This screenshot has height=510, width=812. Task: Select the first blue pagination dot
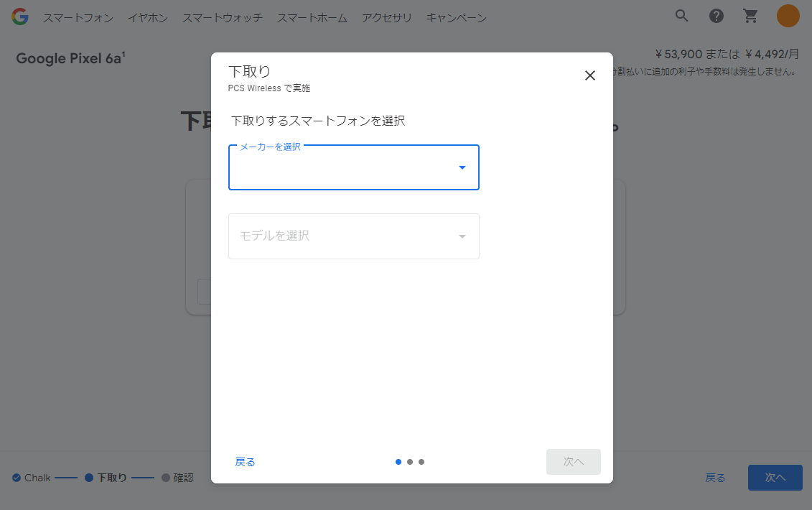398,462
